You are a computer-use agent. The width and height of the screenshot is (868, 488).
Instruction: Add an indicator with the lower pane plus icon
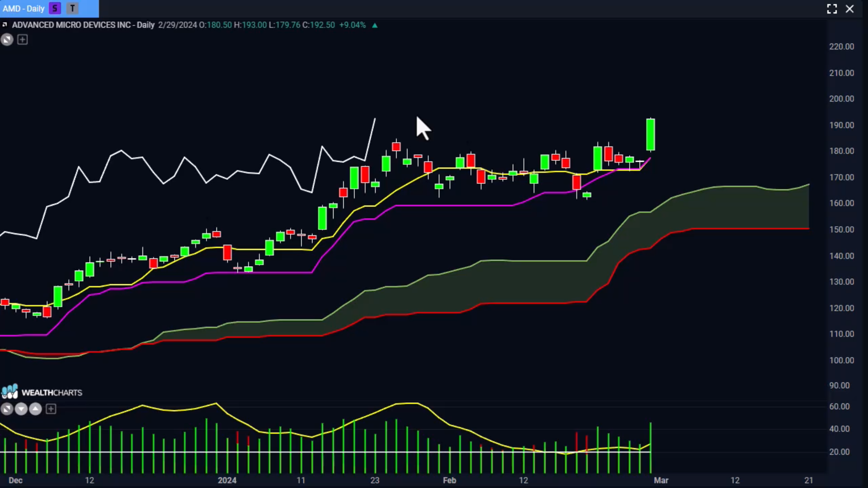coord(51,409)
